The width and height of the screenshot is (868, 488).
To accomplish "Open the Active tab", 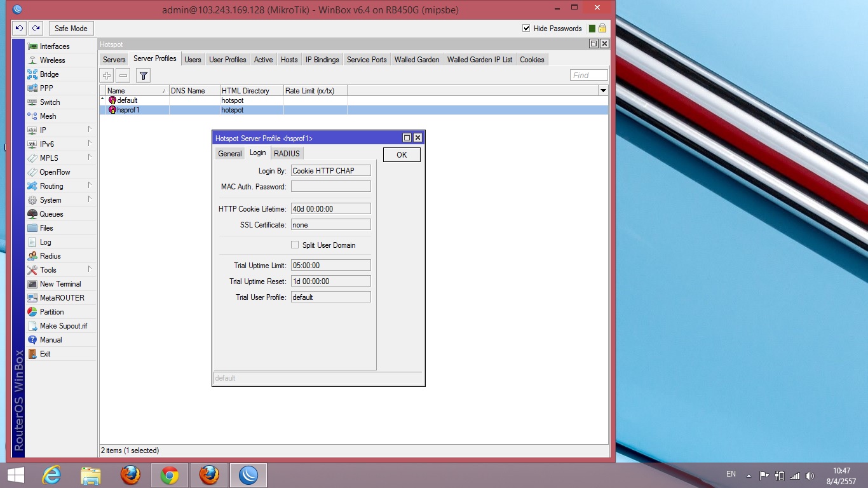I will pyautogui.click(x=263, y=60).
